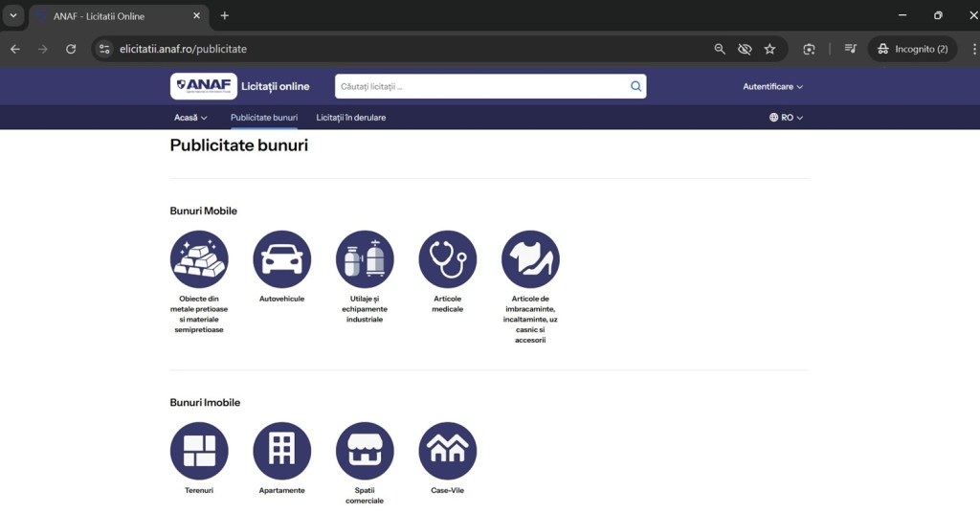Click the medical articles stethoscope icon
The height and width of the screenshot is (513, 980).
coord(447,259)
